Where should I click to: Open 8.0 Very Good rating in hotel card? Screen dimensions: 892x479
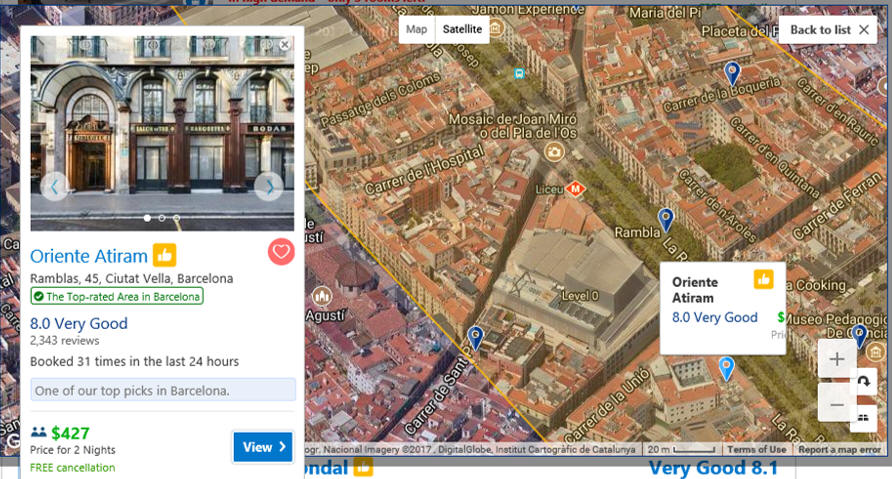tap(79, 324)
